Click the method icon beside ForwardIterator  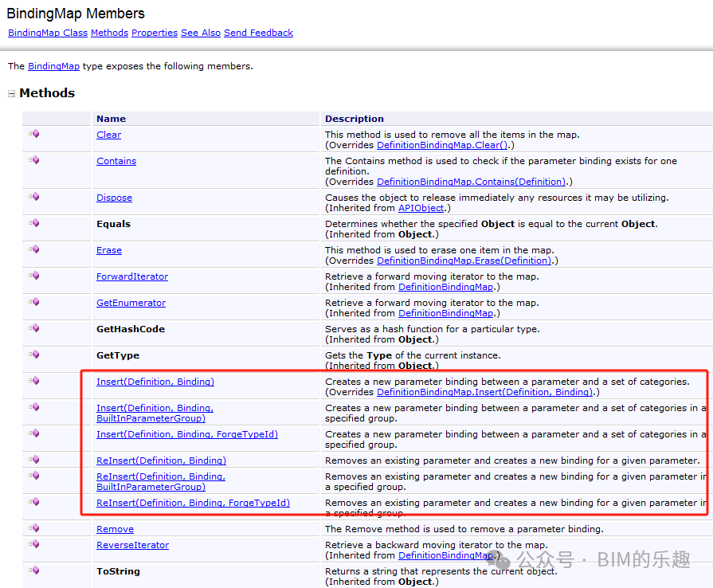34,276
